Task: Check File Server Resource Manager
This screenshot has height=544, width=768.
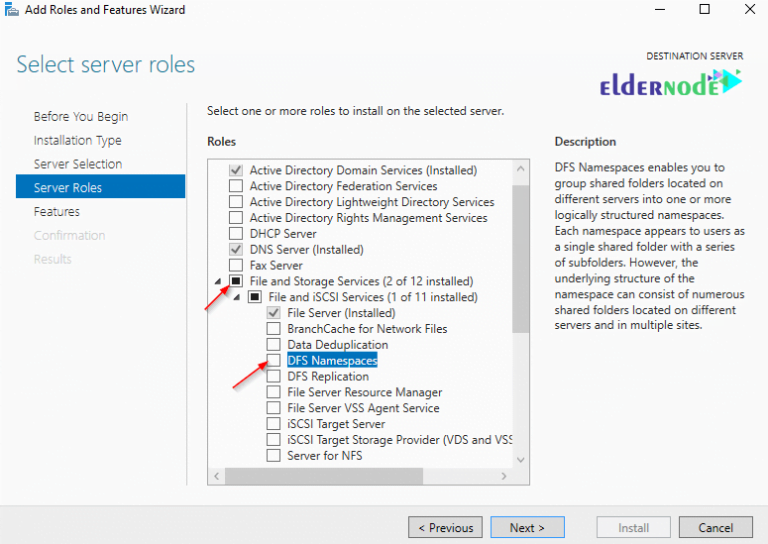Action: click(x=274, y=392)
